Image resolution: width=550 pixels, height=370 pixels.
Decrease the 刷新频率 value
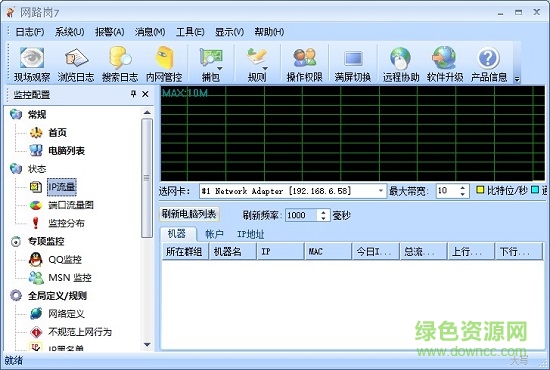click(323, 218)
